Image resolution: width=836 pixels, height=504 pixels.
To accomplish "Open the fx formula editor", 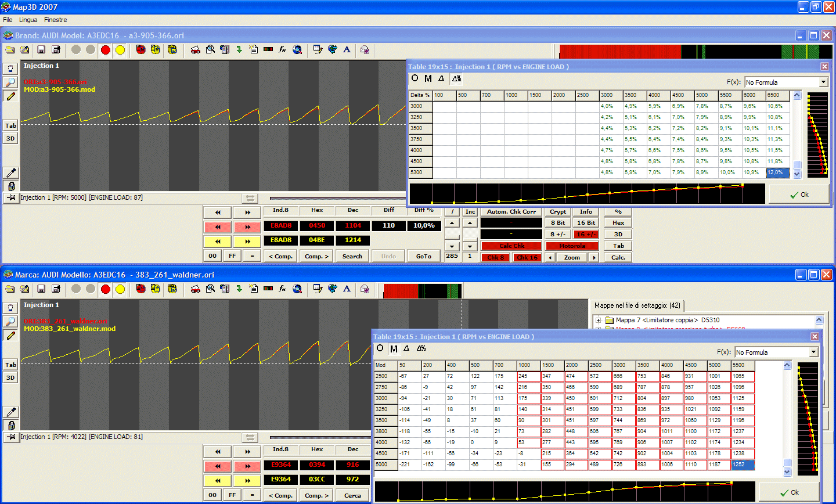I will [283, 50].
